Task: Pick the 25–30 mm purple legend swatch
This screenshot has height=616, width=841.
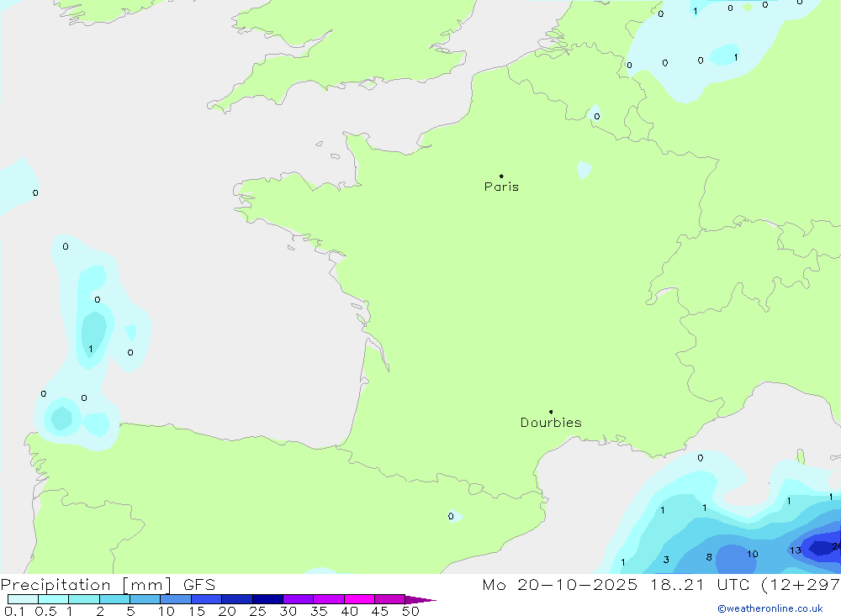Action: [267, 599]
